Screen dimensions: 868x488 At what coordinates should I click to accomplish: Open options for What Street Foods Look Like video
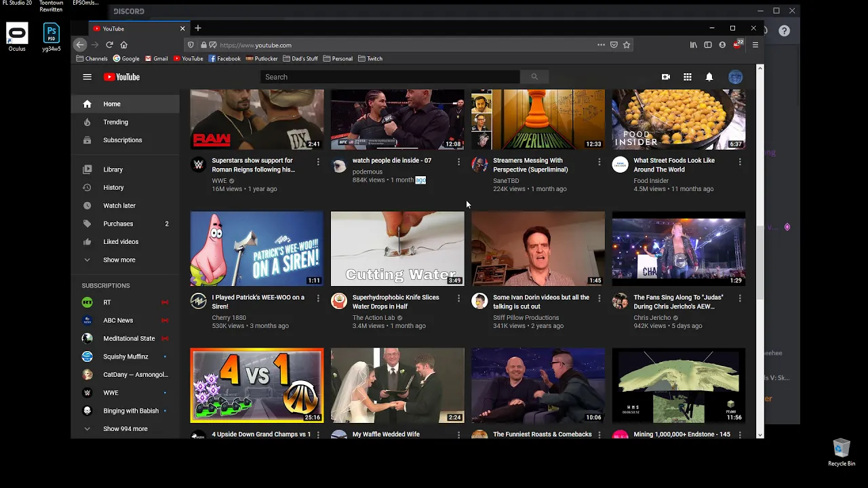[740, 162]
